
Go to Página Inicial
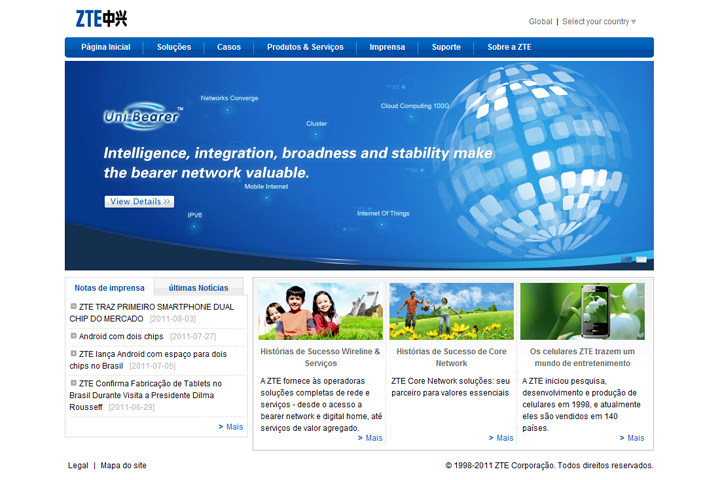pyautogui.click(x=106, y=47)
